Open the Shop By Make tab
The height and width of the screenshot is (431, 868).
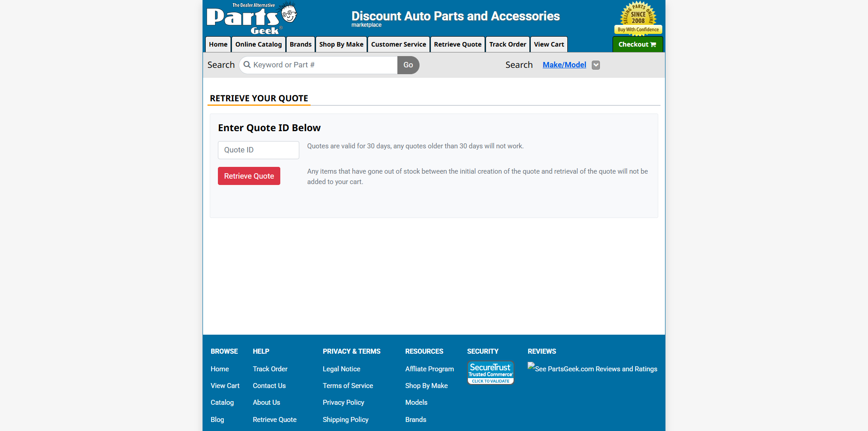(x=341, y=44)
